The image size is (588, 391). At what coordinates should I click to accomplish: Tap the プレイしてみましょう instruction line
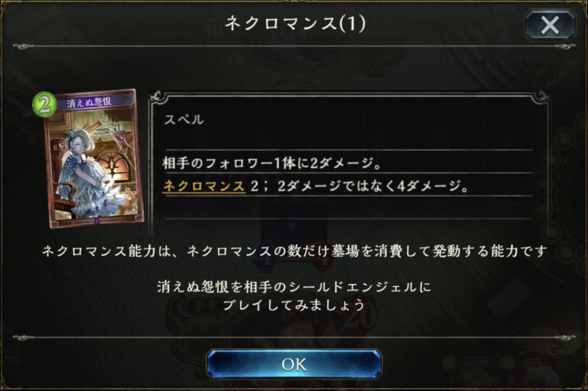click(x=294, y=305)
